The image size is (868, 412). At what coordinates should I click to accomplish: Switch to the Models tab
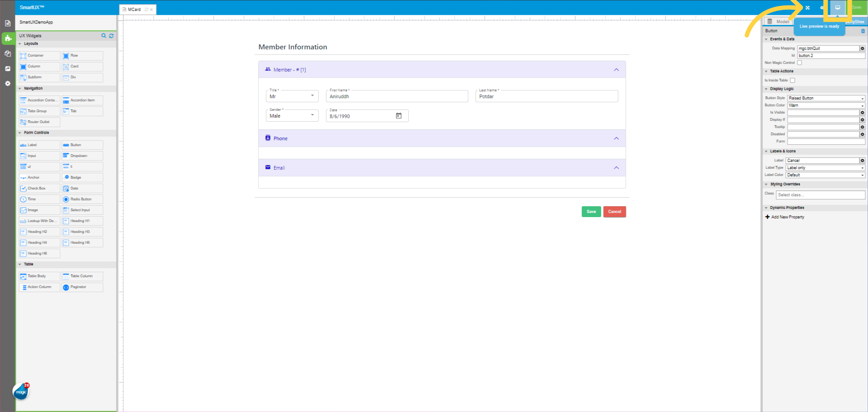pos(778,22)
